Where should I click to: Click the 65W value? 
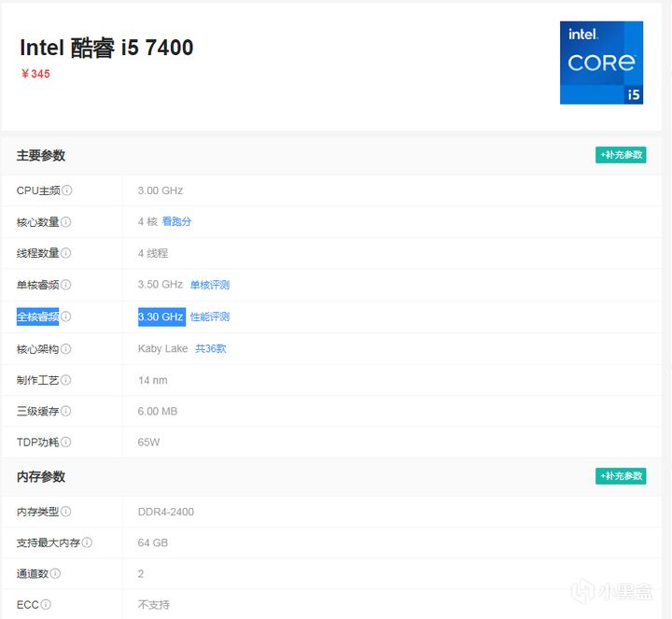click(x=148, y=442)
